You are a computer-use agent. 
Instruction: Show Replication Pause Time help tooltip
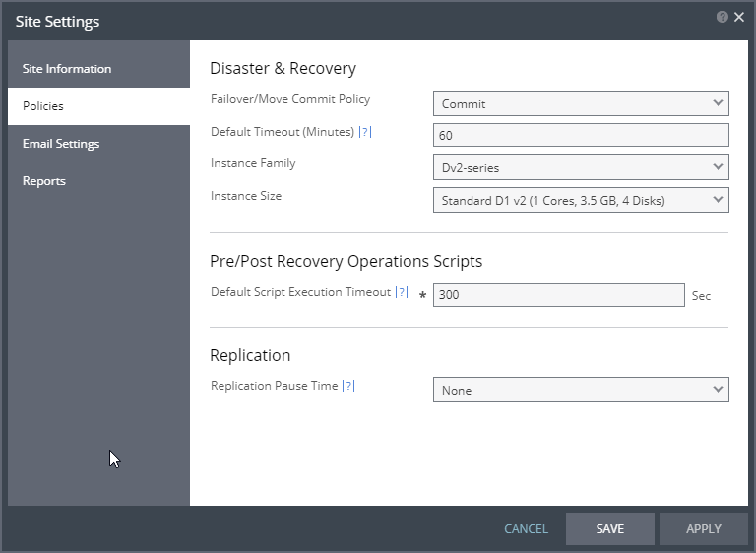point(348,386)
